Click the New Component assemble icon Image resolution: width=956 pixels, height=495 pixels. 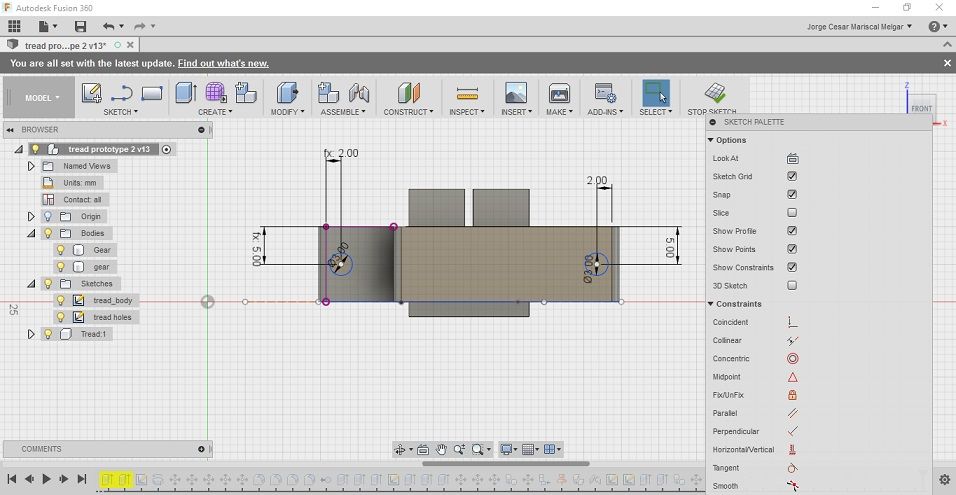click(x=328, y=93)
